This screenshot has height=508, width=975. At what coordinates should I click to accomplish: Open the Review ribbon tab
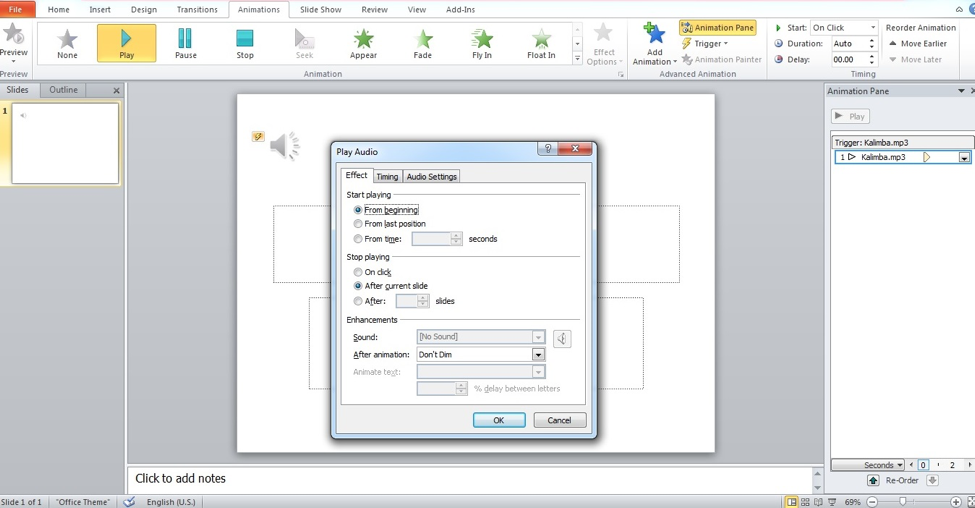coord(374,9)
